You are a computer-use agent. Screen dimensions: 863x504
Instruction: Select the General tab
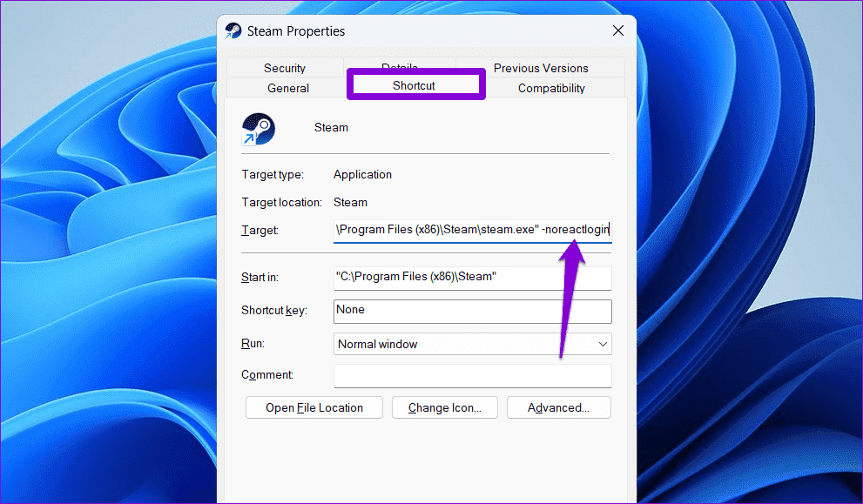pyautogui.click(x=288, y=88)
